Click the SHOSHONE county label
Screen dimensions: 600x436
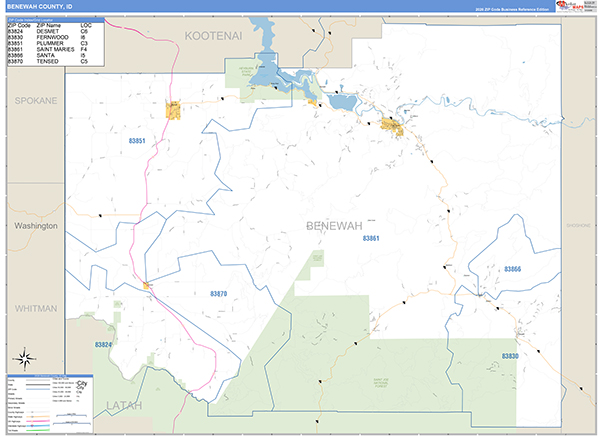[578, 225]
